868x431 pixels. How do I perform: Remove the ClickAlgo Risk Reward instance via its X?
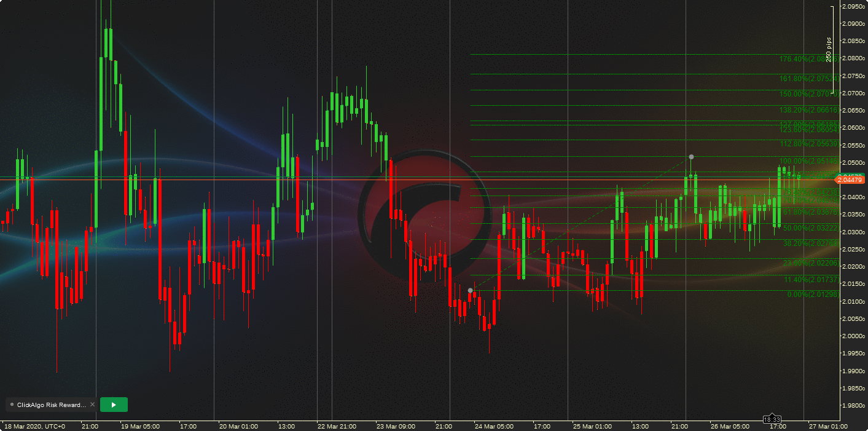point(92,405)
